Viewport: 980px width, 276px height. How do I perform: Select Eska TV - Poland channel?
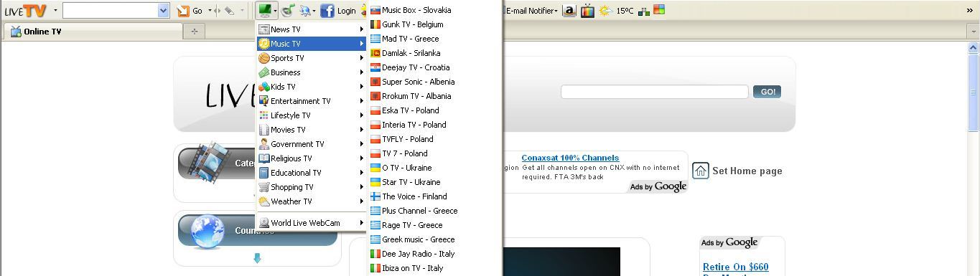click(434, 110)
